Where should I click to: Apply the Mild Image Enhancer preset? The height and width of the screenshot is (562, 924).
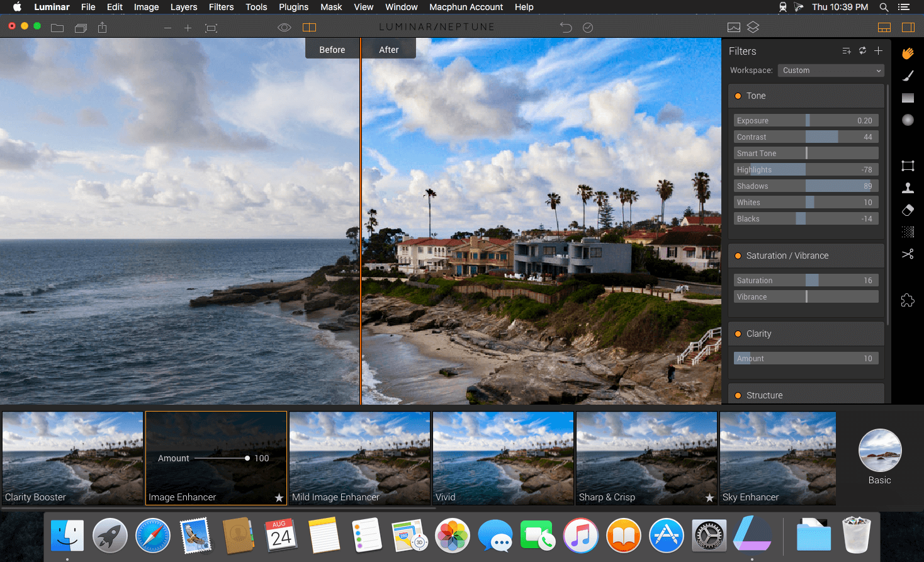(360, 458)
